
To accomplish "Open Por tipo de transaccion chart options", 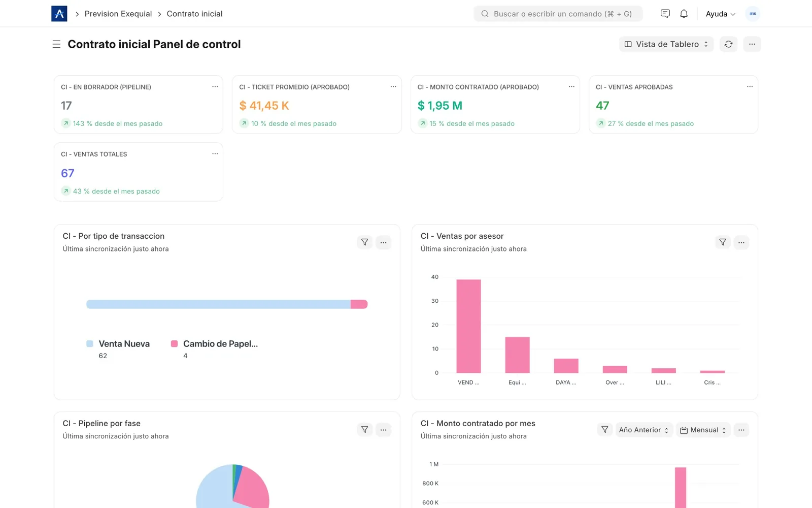I will (x=384, y=242).
